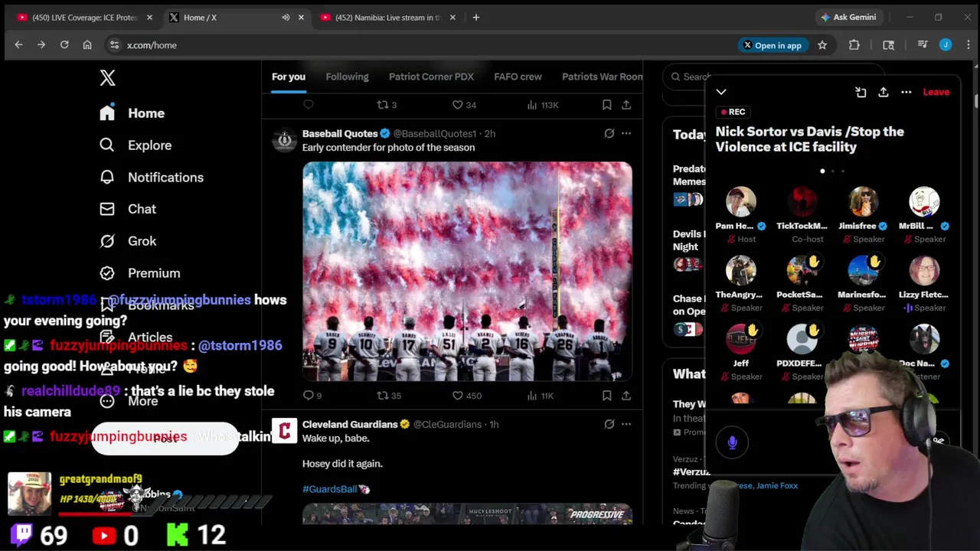Select PocketSa... speaker avatar
Viewport: 980px width, 551px height.
(802, 271)
